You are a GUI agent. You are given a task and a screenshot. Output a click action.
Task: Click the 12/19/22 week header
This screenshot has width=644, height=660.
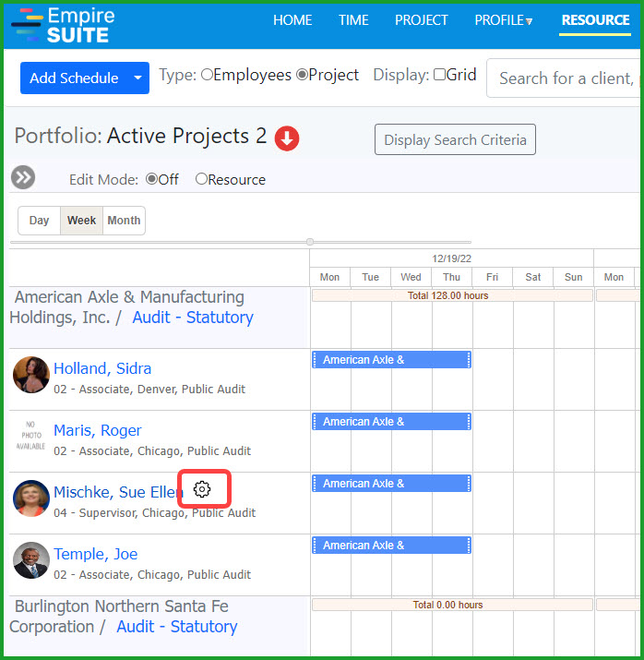click(451, 258)
